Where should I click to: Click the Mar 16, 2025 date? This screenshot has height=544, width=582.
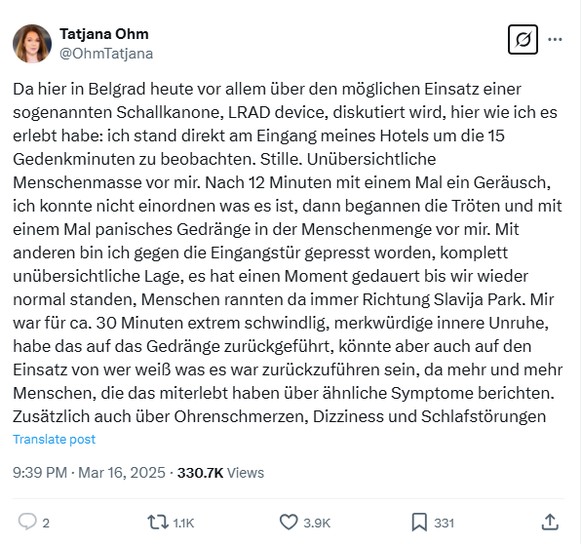pos(122,473)
